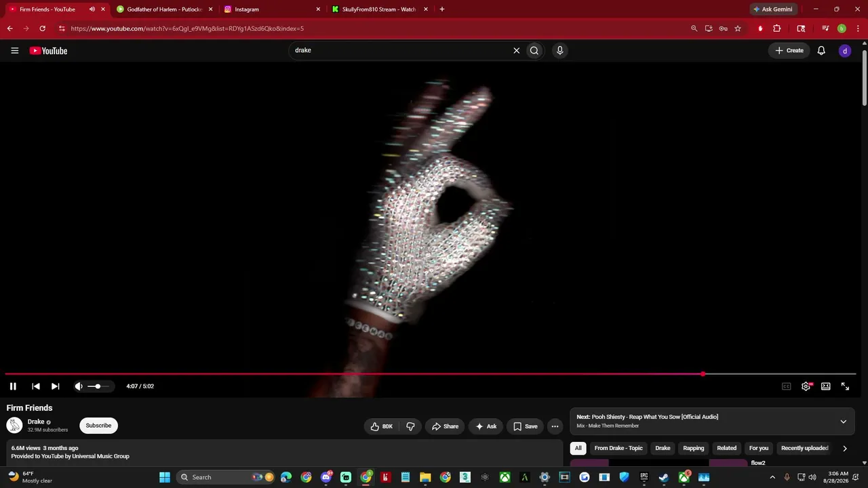Skip to the next video
This screenshot has width=868, height=488.
(x=56, y=386)
